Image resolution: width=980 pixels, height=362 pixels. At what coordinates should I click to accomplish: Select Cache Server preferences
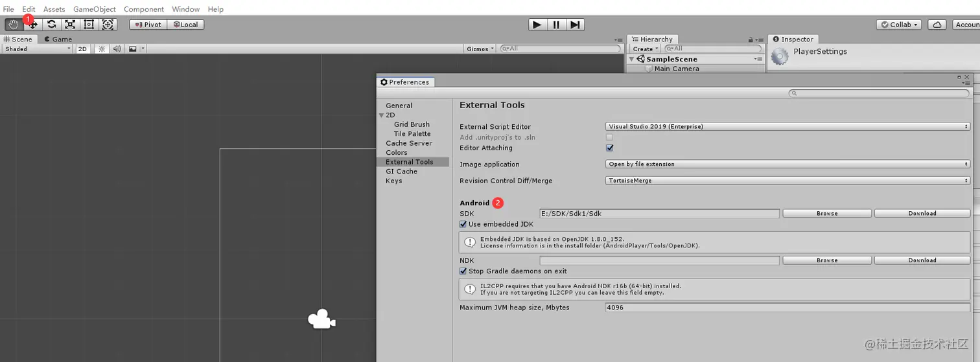[x=408, y=143]
